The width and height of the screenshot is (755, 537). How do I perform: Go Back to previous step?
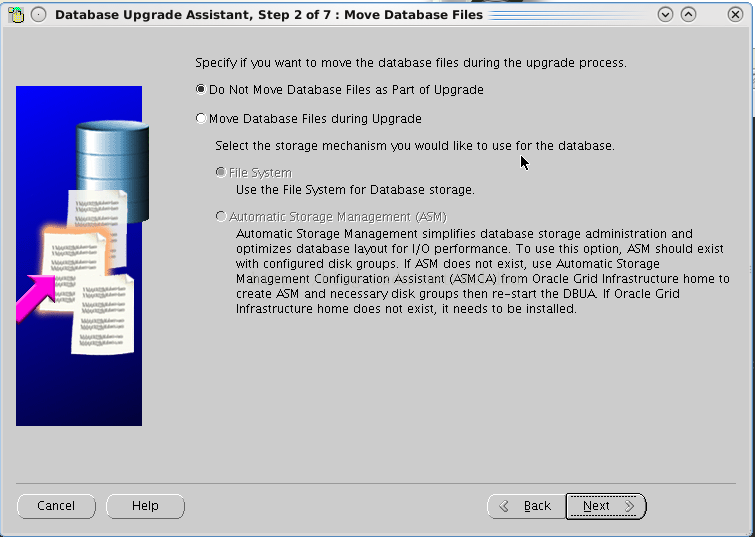[x=526, y=506]
